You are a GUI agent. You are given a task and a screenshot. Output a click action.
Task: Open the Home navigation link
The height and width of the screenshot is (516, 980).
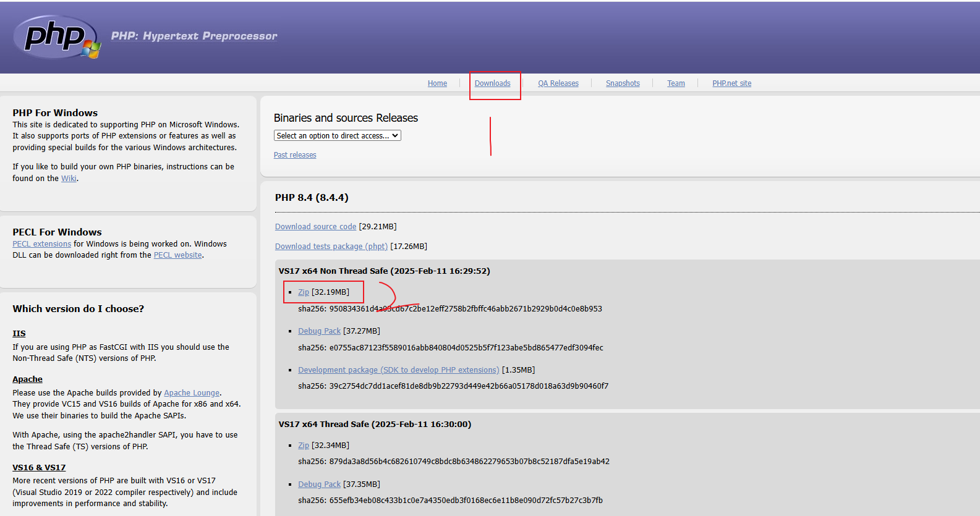click(x=437, y=83)
